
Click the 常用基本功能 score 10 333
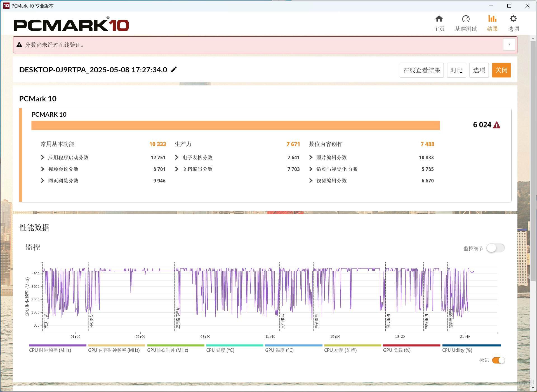point(157,144)
